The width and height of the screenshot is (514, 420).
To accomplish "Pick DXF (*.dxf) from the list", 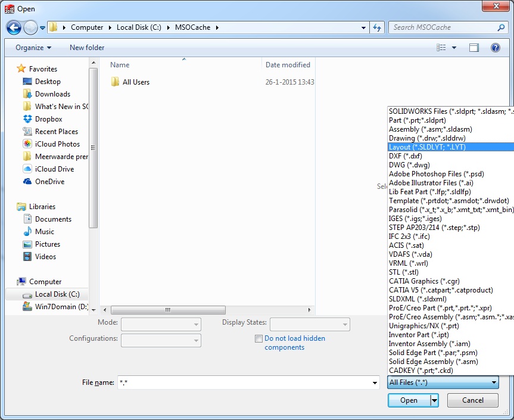I will click(451, 156).
